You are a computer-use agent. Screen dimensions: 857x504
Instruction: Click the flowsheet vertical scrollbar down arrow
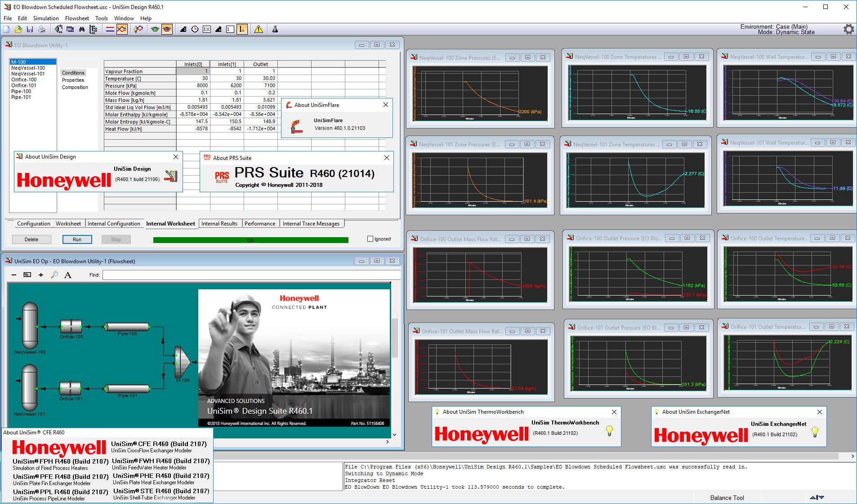pyautogui.click(x=395, y=435)
